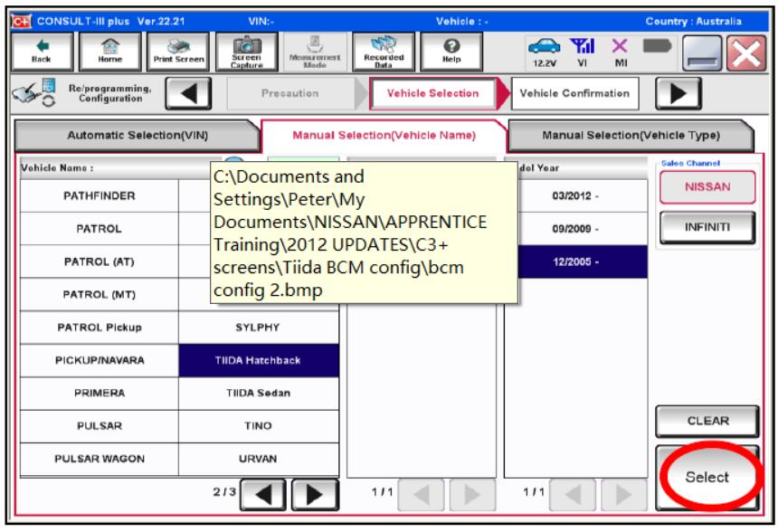Select PATROL Pickup vehicle

pos(100,328)
